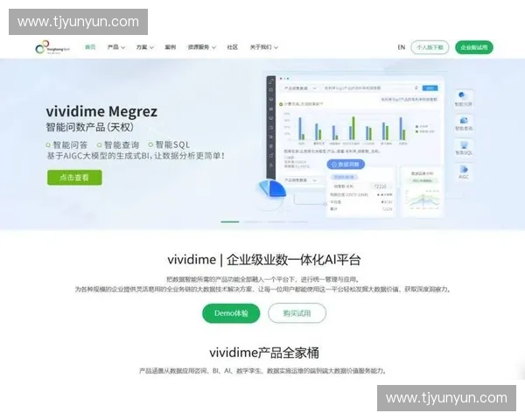
Task: Select the first carousel indicator bar
Action: click(230, 221)
